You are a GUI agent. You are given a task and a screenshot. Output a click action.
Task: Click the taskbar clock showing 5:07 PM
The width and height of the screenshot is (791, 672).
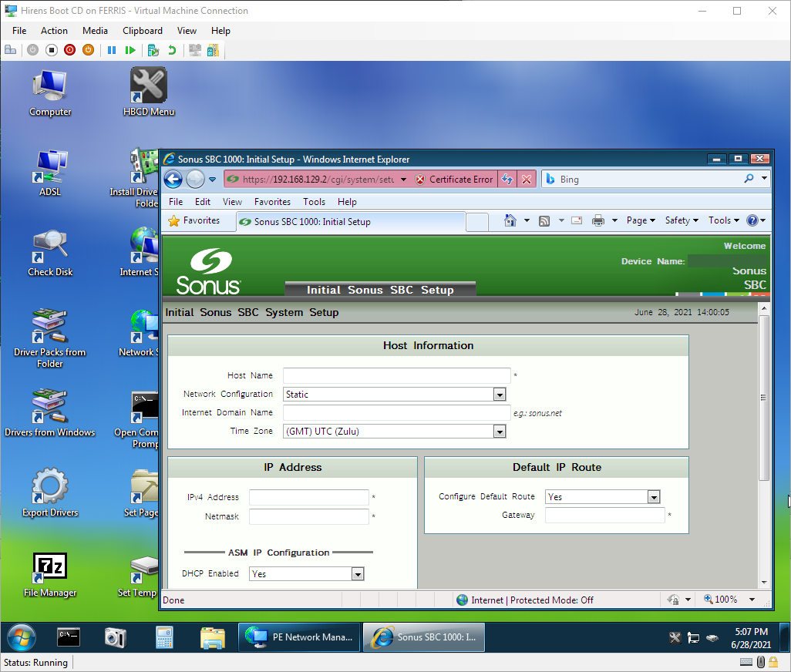click(751, 638)
